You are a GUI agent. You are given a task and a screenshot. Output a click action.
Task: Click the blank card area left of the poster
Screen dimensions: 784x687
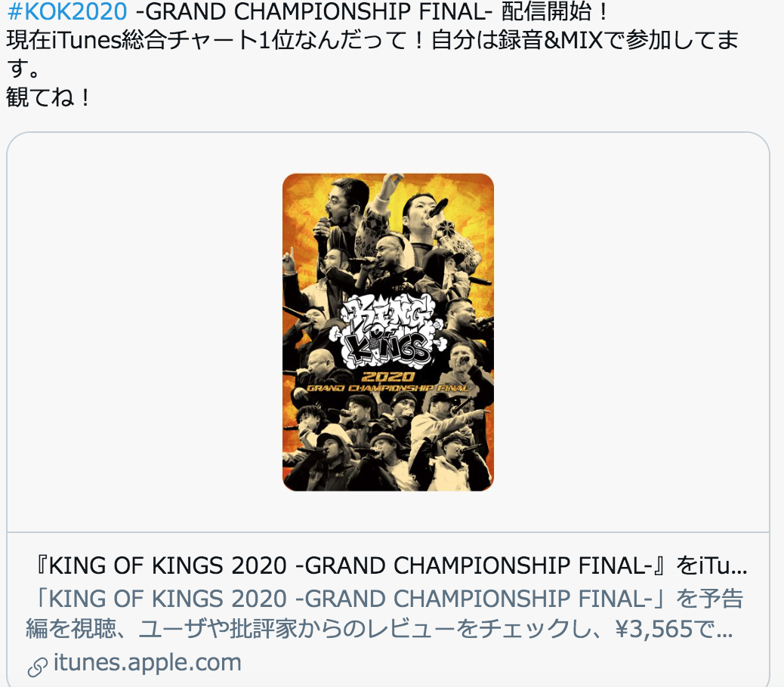click(145, 332)
